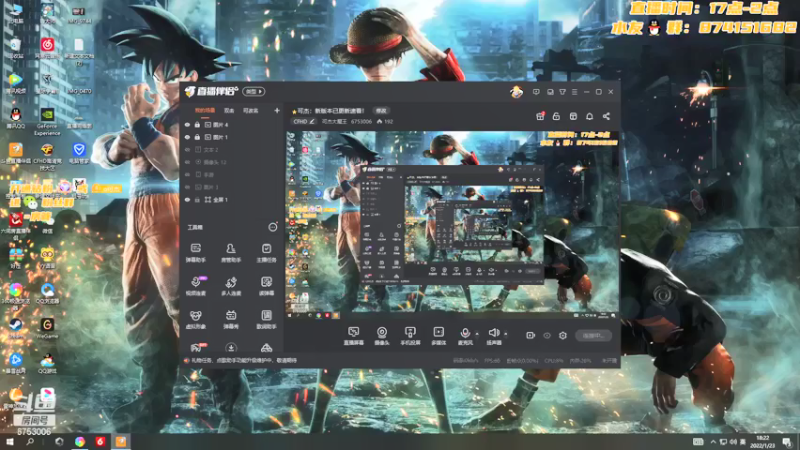Open the 多人连麦 tool
This screenshot has height=450, width=800.
[x=231, y=286]
